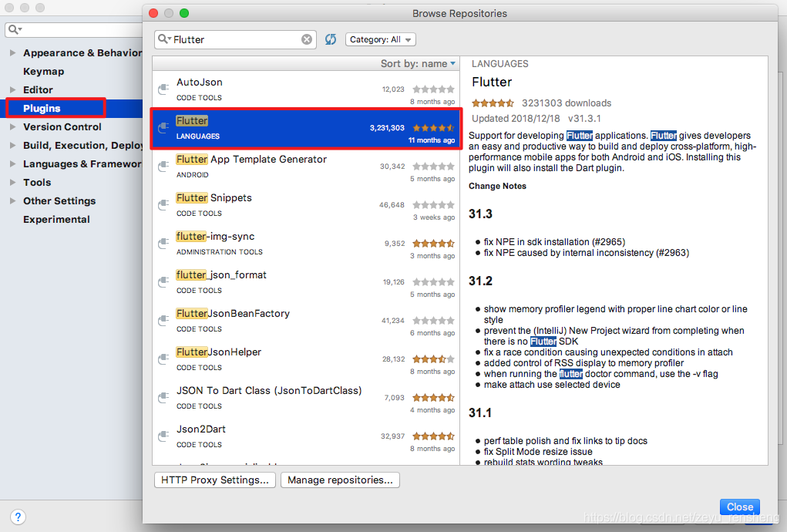Click the search magnifier in Browse Repositories
The height and width of the screenshot is (532, 787).
pos(164,39)
